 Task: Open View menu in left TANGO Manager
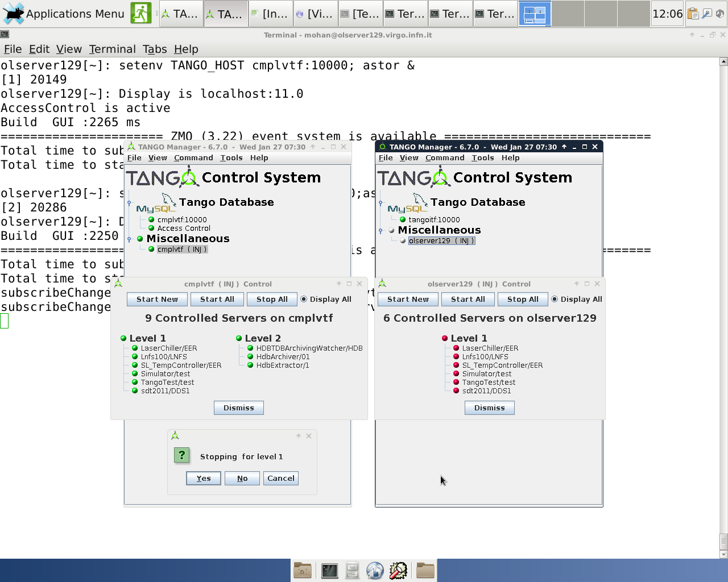(x=158, y=157)
